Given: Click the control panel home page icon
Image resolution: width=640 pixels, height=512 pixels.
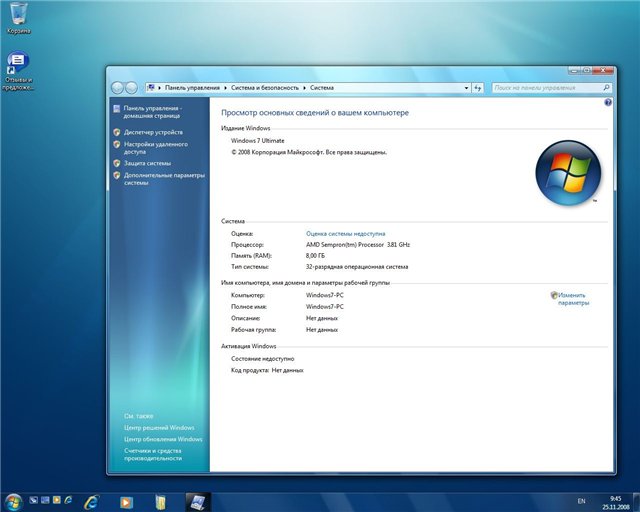Looking at the screenshot, I should tap(117, 109).
